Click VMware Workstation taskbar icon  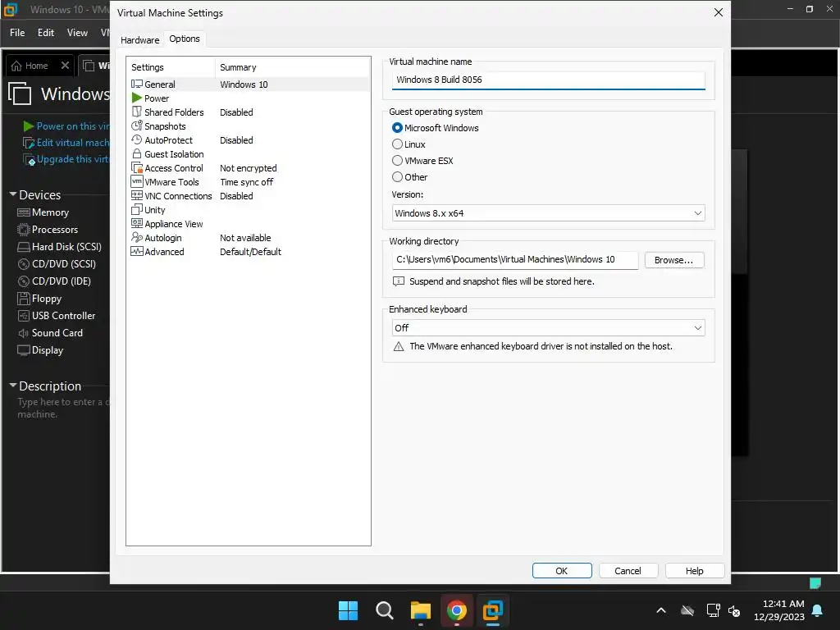(x=492, y=610)
